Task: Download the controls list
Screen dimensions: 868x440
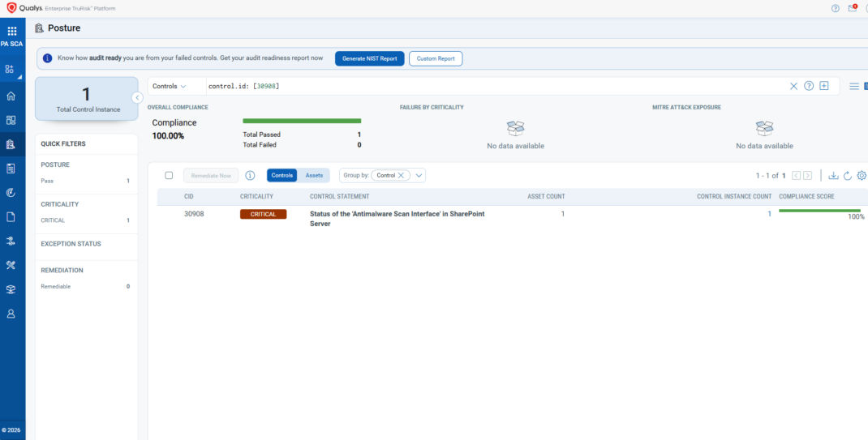Action: coord(833,175)
